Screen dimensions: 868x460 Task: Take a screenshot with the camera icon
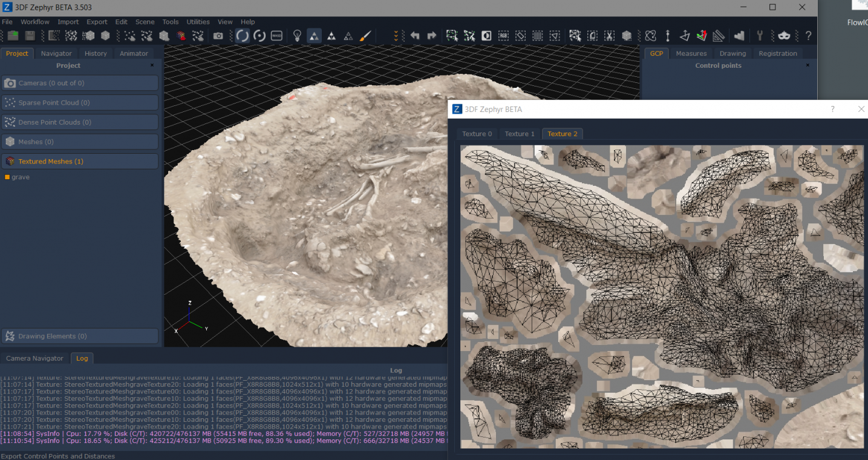[218, 36]
